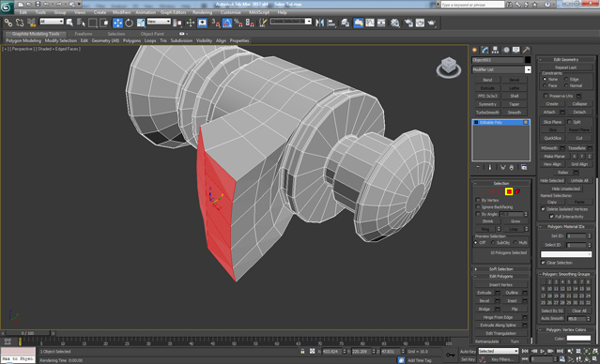Open the Polygon Modeling ribbon panel
Image resolution: width=600 pixels, height=364 pixels.
click(23, 40)
